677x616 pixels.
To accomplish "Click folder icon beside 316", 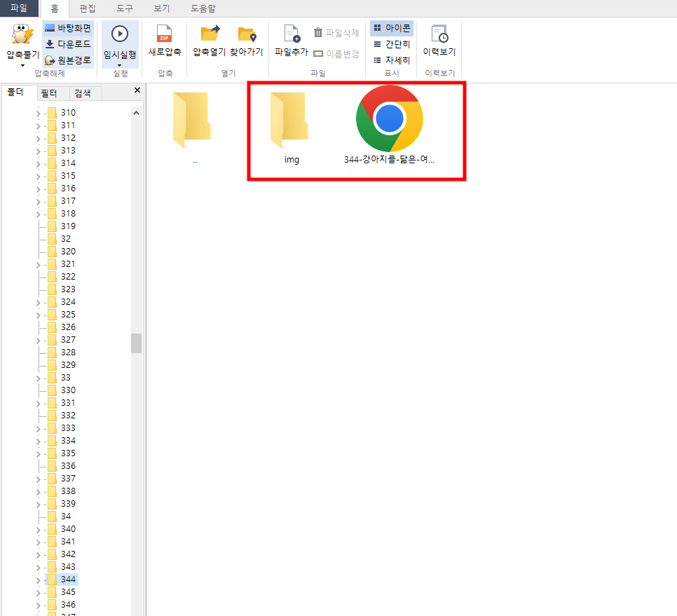I will [53, 189].
